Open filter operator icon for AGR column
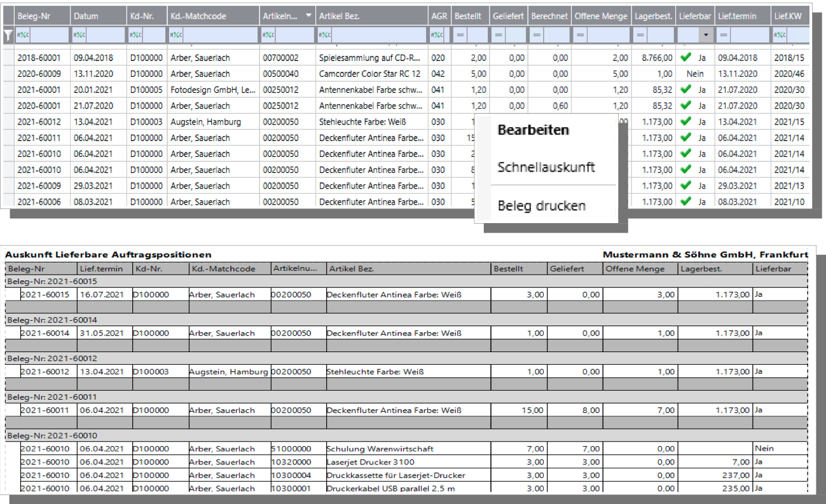The height and width of the screenshot is (504, 826). [x=436, y=36]
